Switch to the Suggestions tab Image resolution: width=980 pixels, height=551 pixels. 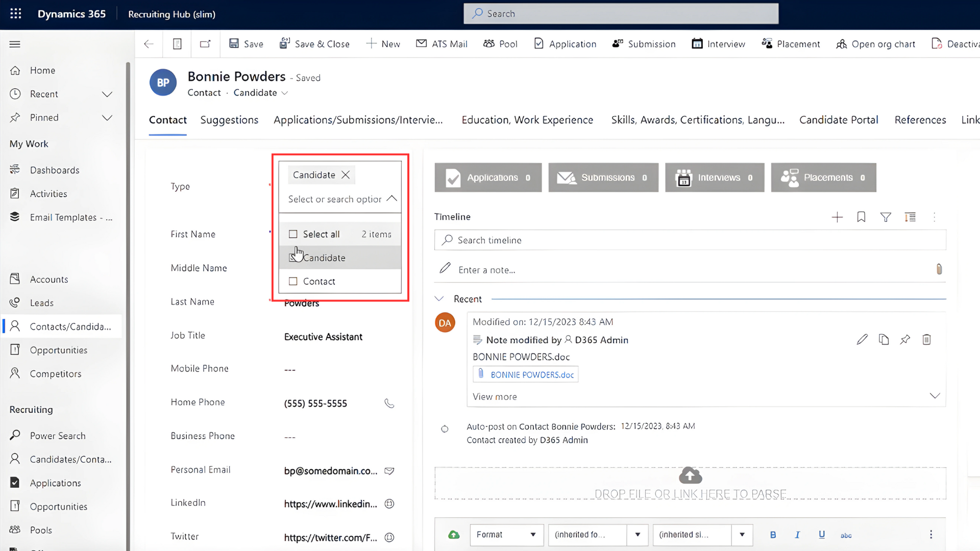point(229,120)
